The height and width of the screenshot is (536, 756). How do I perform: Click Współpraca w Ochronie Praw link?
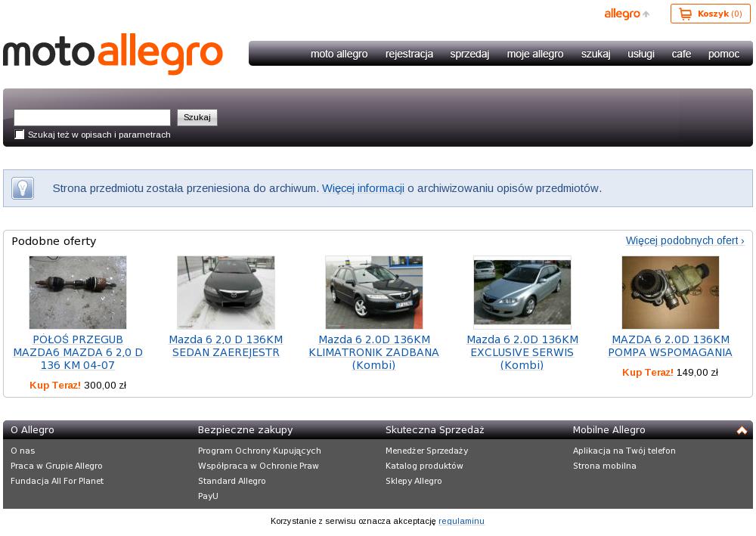pyautogui.click(x=259, y=466)
